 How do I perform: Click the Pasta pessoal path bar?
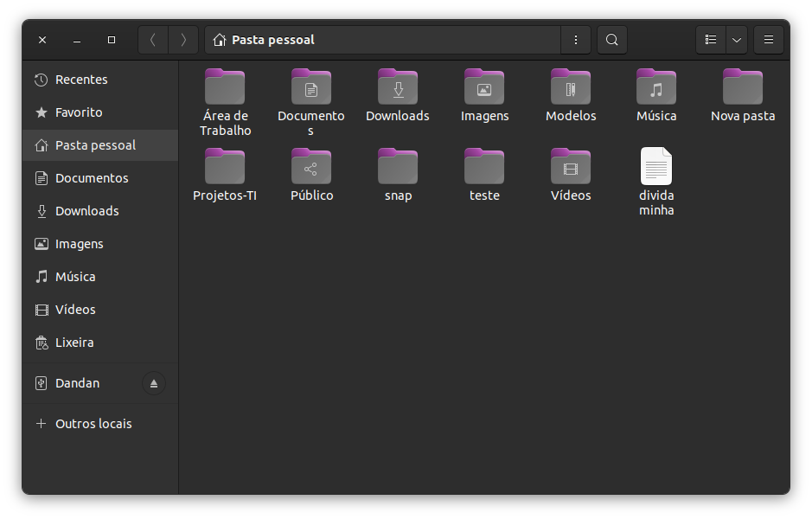[x=382, y=40]
